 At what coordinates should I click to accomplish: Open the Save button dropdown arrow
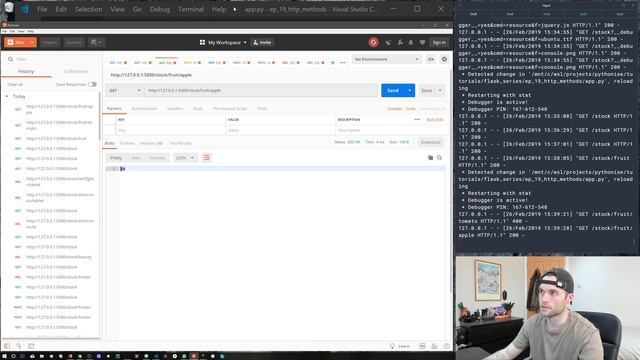440,91
